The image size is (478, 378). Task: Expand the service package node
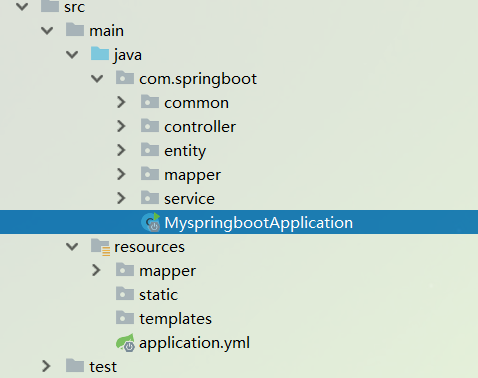click(x=121, y=198)
